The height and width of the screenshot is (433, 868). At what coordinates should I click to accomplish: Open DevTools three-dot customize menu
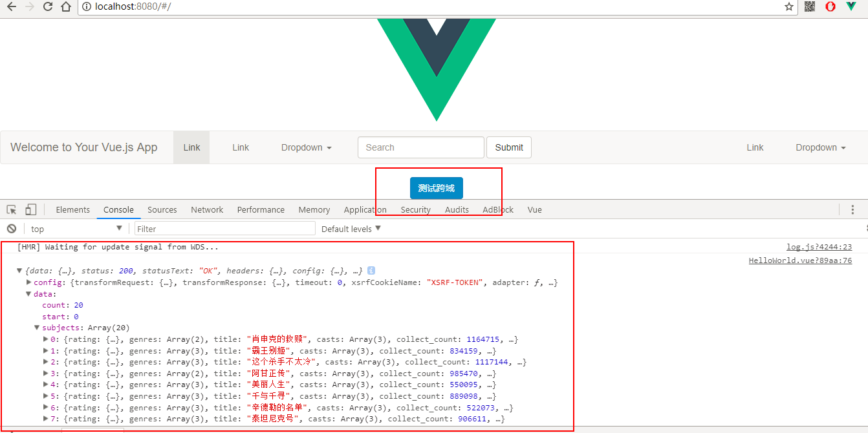pos(852,209)
